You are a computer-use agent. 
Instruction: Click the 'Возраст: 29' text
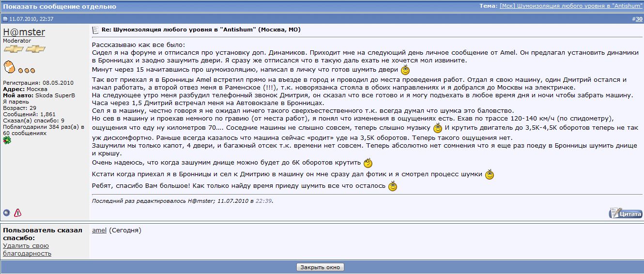(19, 108)
